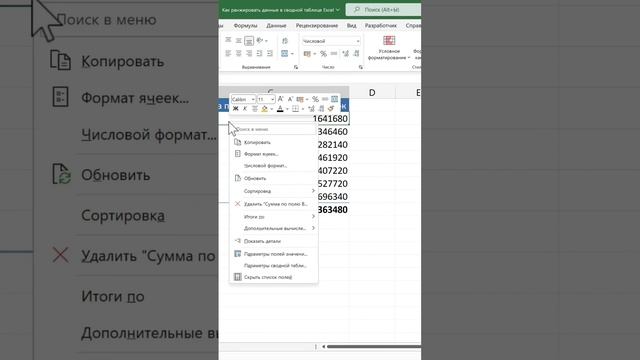Image resolution: width=640 pixels, height=360 pixels.
Task: Decrease font size in mini toolbar
Action: [290, 99]
